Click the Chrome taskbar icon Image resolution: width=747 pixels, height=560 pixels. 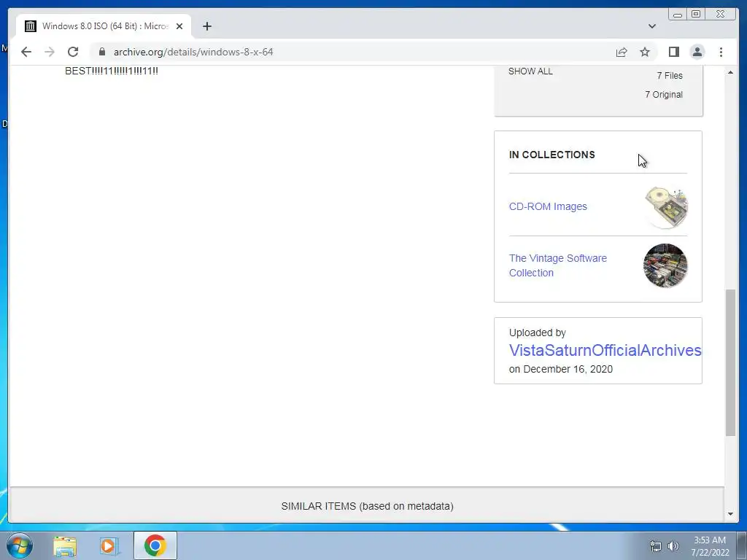pyautogui.click(x=155, y=545)
